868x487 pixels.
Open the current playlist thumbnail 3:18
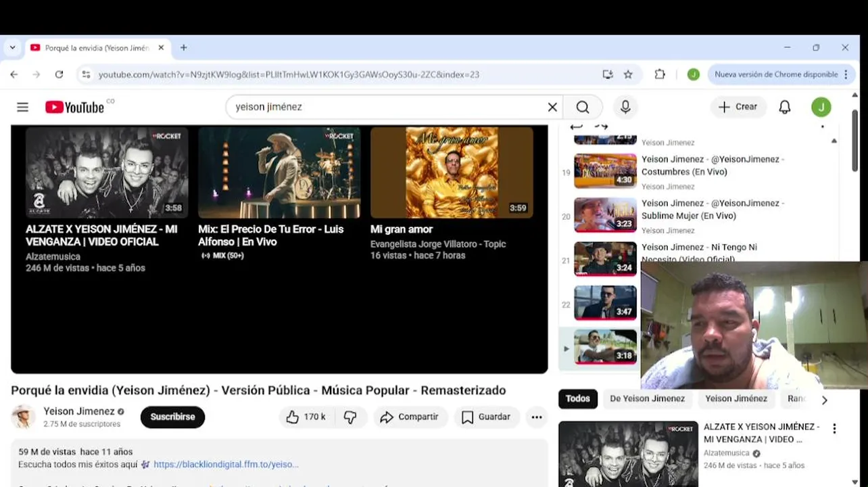(x=605, y=346)
